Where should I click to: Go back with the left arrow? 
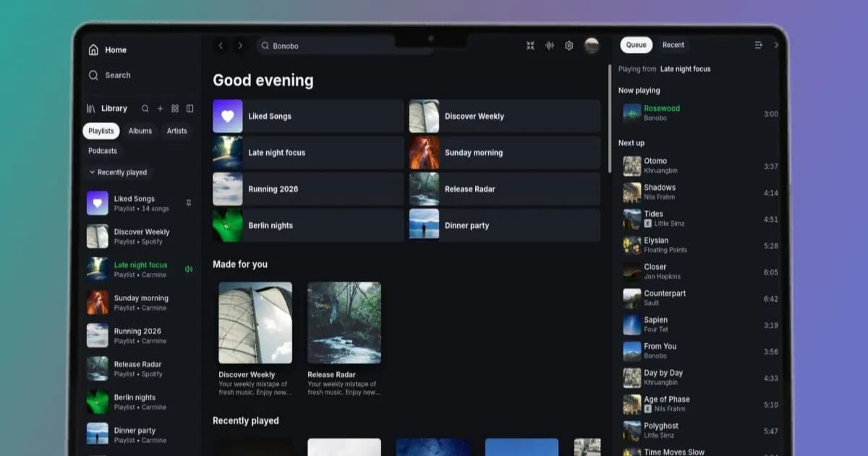tap(221, 46)
